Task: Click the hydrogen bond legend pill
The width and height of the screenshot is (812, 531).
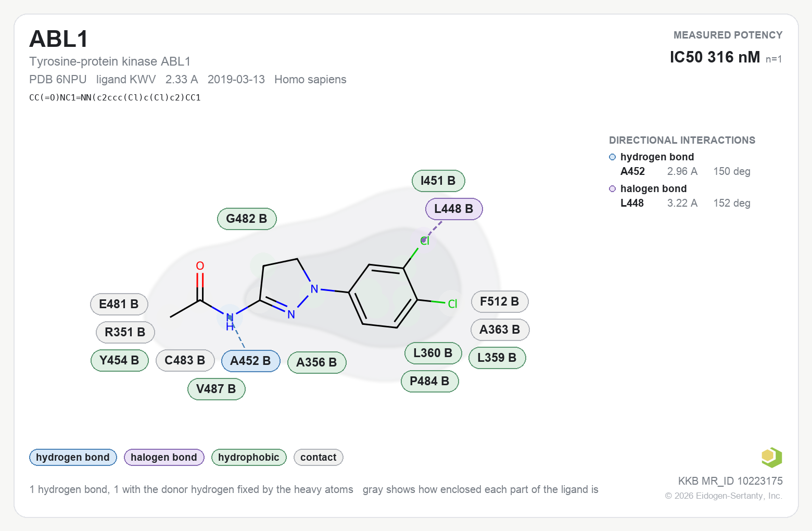Action: [x=73, y=457]
